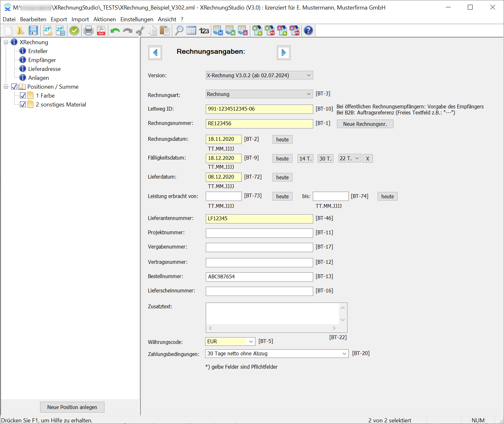Copy selection with pages icon

[x=152, y=31]
